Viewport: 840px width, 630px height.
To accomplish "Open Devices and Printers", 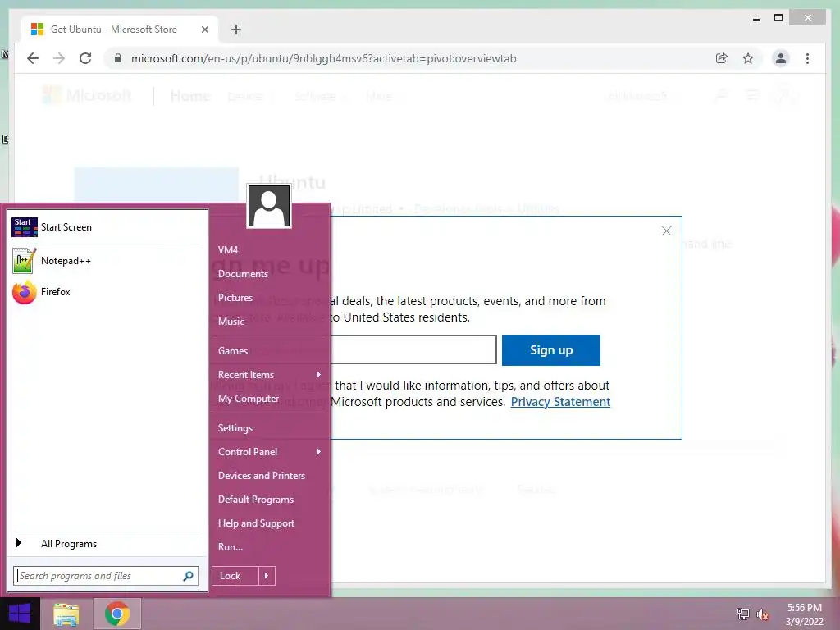I will [262, 476].
